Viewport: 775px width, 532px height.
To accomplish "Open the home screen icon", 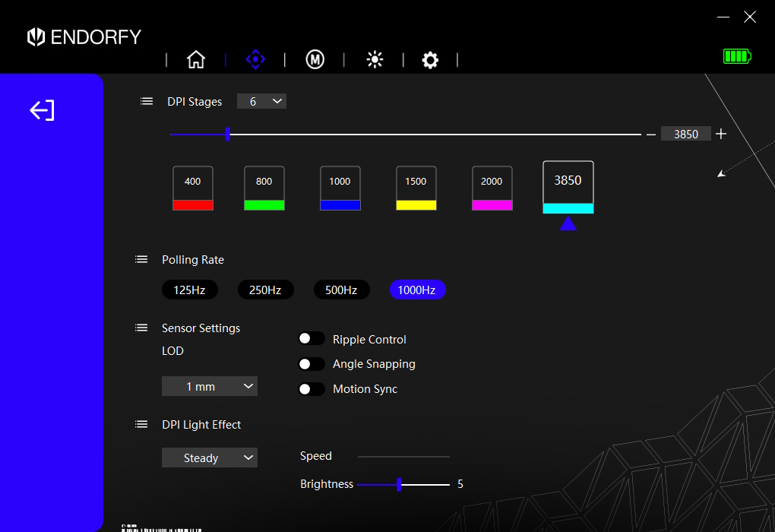I will (196, 59).
